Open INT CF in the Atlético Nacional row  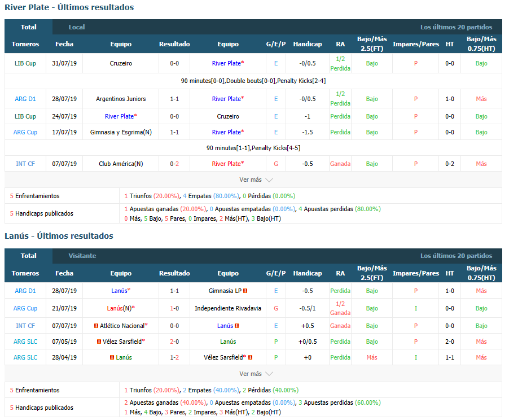pos(25,326)
